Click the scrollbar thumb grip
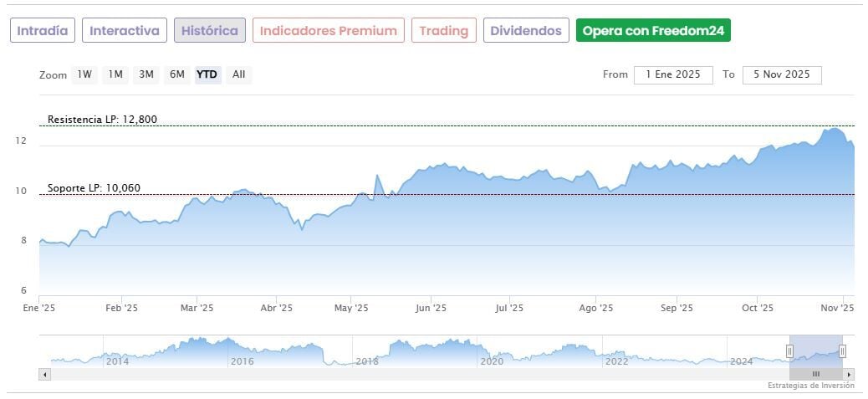Image resolution: width=868 pixels, height=399 pixels. coord(815,374)
